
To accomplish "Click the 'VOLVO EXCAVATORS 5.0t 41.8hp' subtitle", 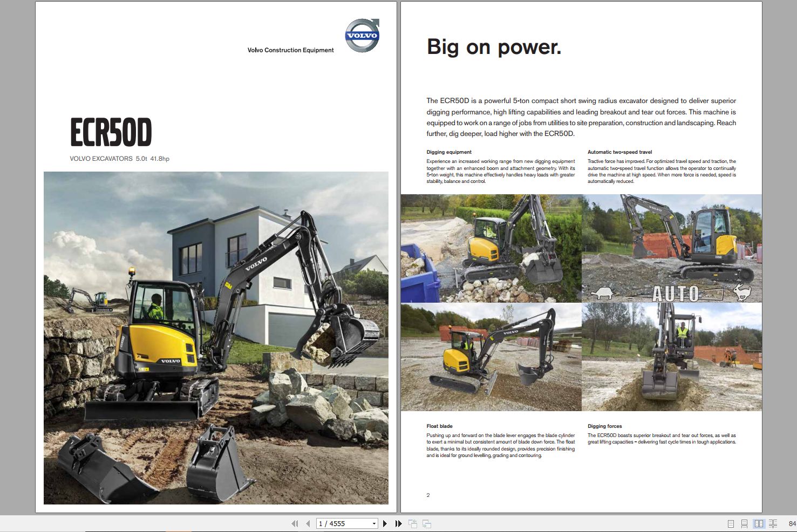I will [x=119, y=159].
